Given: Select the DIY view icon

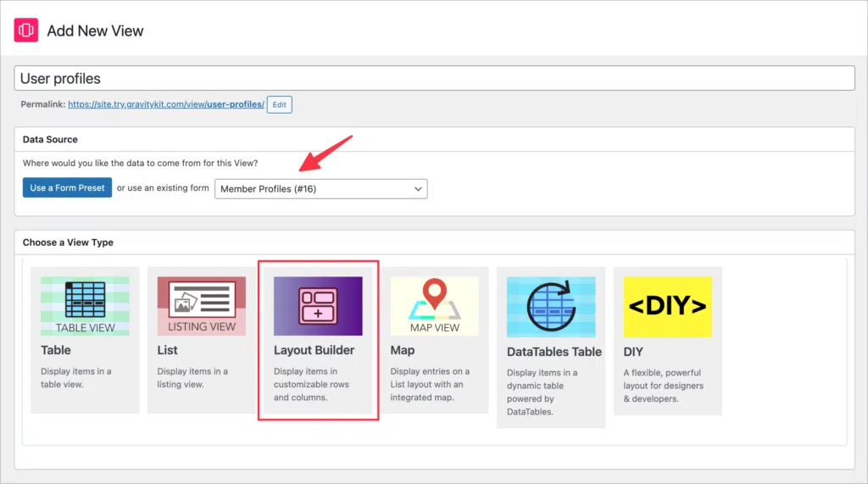Looking at the screenshot, I should [x=668, y=307].
